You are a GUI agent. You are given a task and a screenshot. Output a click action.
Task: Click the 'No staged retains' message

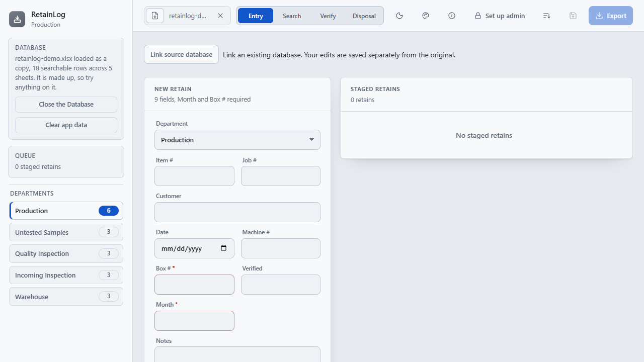click(484, 135)
